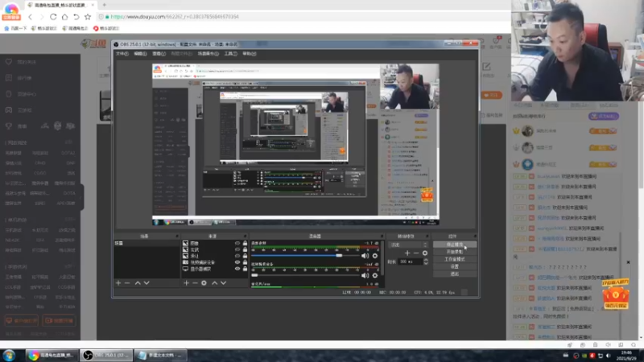644x362 pixels.
Task: Adjust transition duration spinner arrows
Action: tap(426, 261)
